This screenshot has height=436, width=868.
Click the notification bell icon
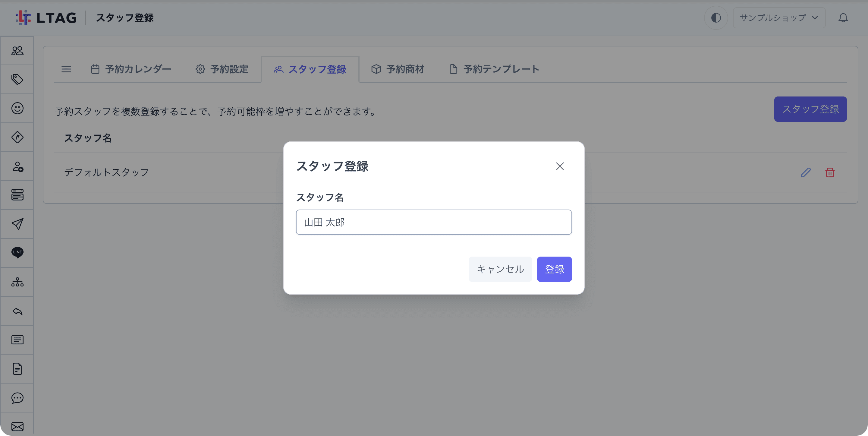(x=843, y=18)
